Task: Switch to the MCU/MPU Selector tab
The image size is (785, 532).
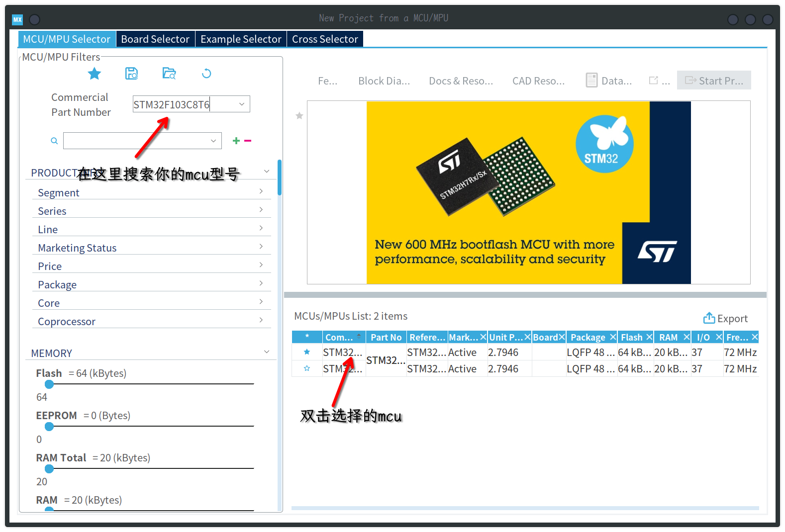Action: click(x=67, y=39)
